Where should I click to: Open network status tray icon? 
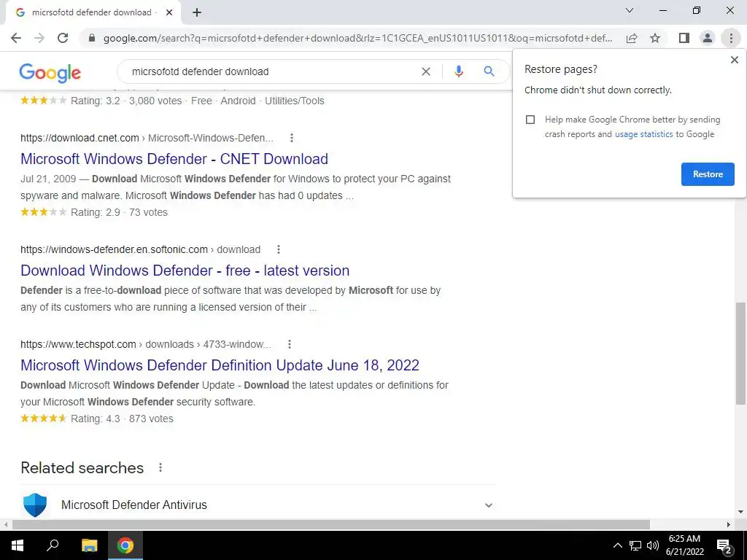635,545
